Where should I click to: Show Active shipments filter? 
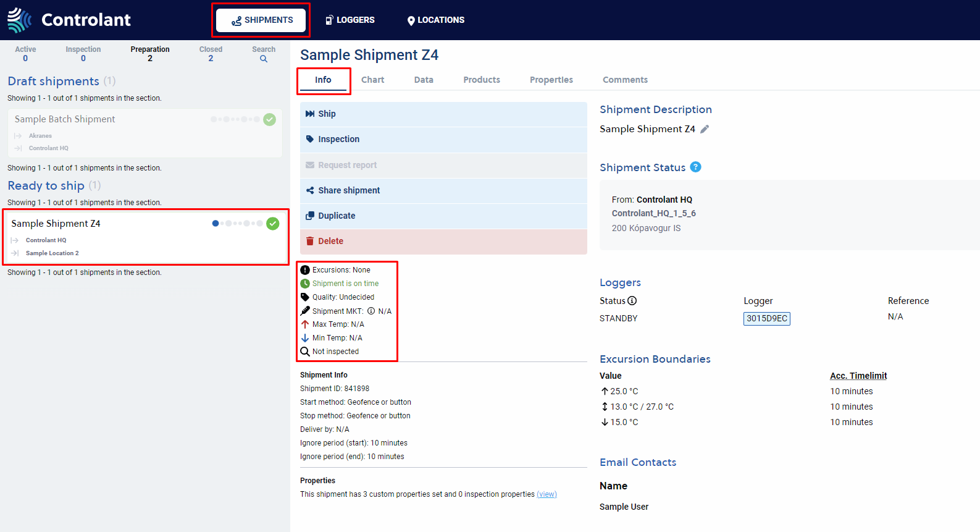25,54
